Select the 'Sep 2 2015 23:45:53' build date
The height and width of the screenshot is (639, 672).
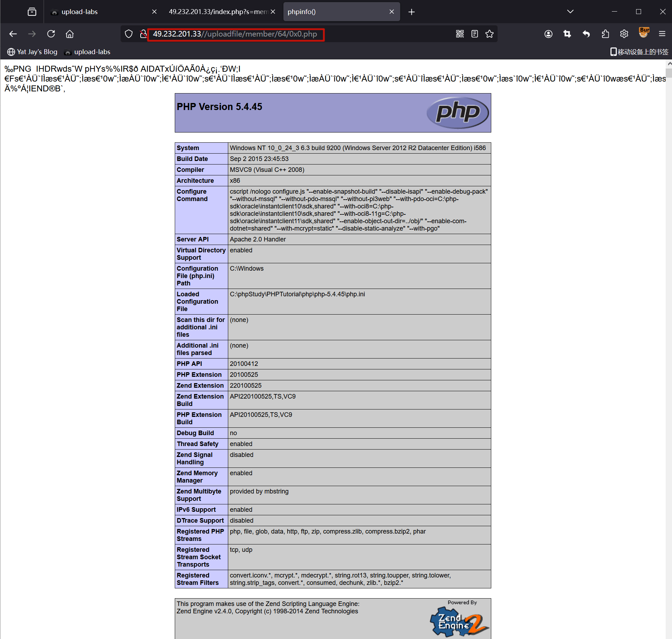coord(259,159)
